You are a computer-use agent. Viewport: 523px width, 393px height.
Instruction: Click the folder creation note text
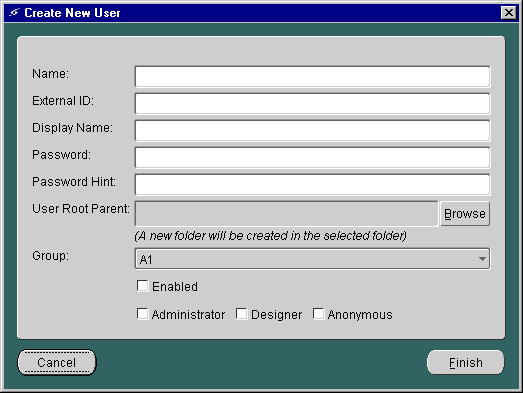click(271, 236)
